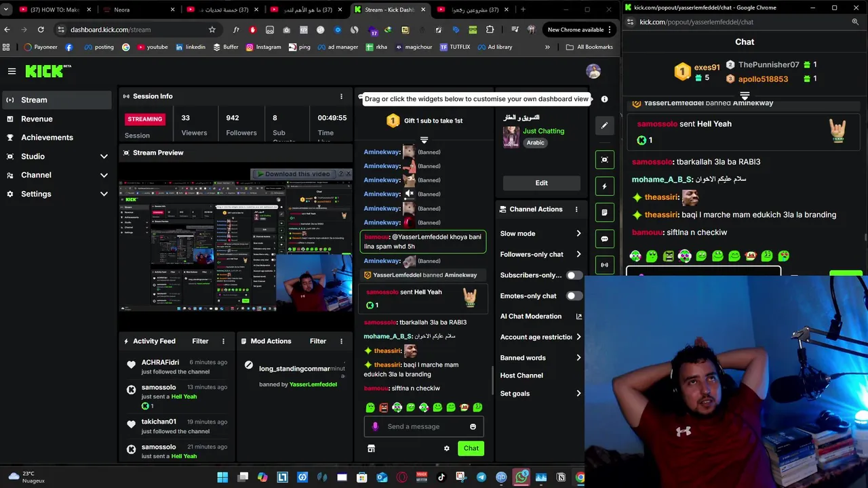The image size is (868, 488).
Task: Open the Windows Start menu
Action: tap(222, 477)
